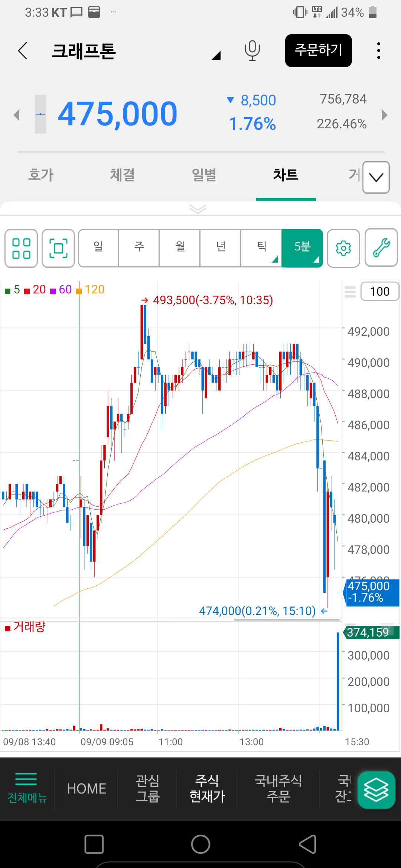Activate the microphone voice search icon
Viewport: 401px width, 868px height.
(x=252, y=51)
